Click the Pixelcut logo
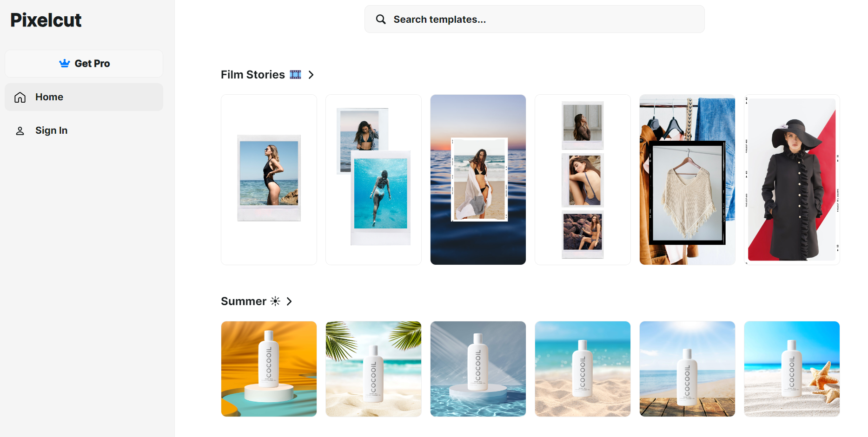 tap(46, 20)
